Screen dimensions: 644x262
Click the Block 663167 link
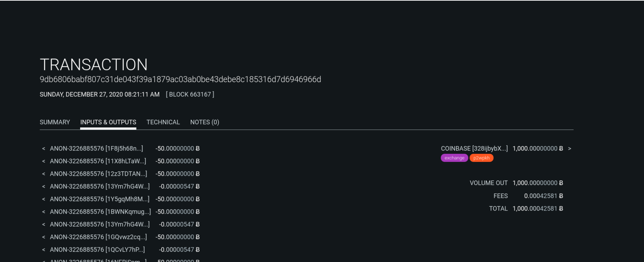click(x=190, y=94)
